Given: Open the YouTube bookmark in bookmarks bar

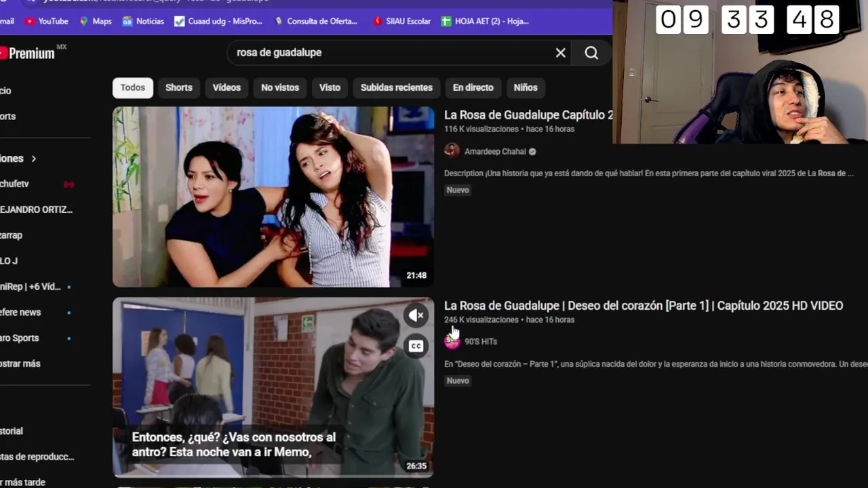Looking at the screenshot, I should (x=47, y=21).
